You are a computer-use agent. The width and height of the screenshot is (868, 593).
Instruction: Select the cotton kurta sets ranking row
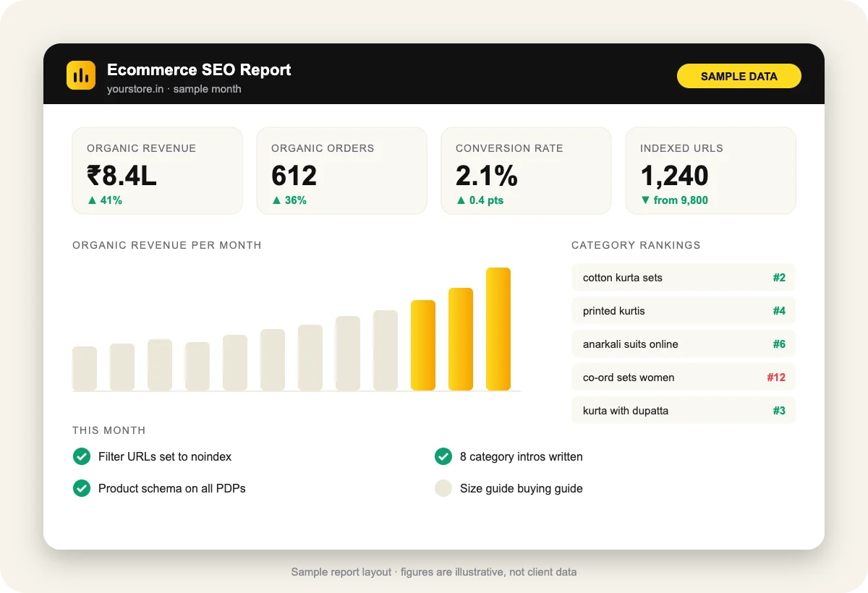(x=684, y=278)
